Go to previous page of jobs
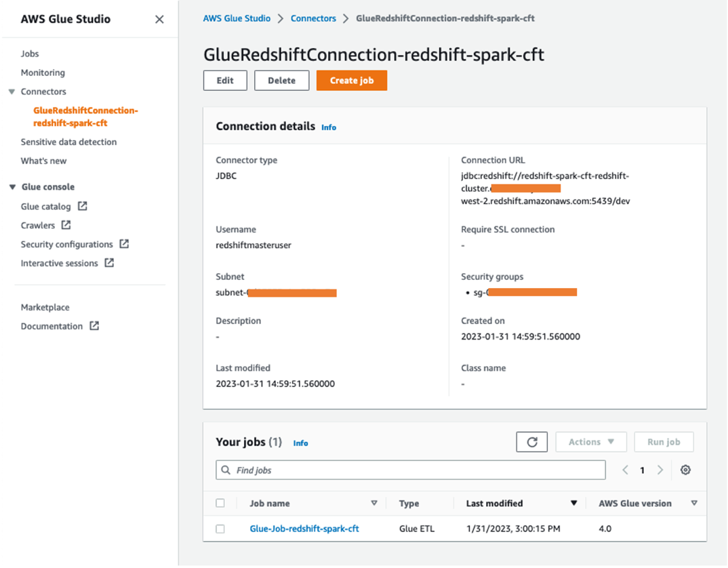This screenshot has width=728, height=568. pyautogui.click(x=626, y=470)
